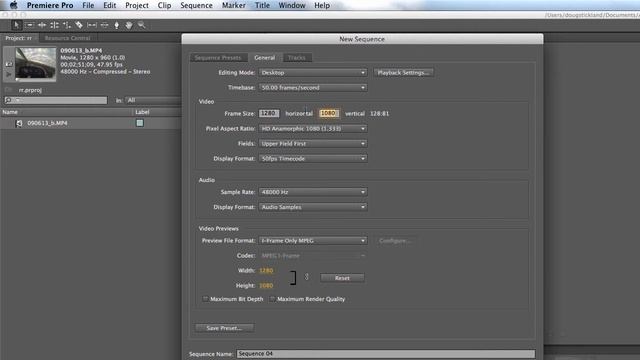
Task: Click the clip icon of 090613_b.MP4 row
Action: click(19, 123)
